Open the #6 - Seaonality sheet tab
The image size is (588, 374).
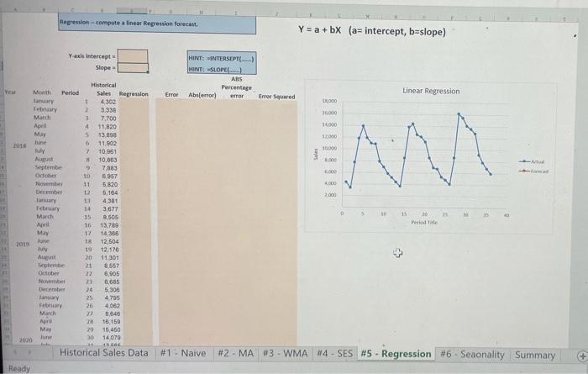[472, 354]
